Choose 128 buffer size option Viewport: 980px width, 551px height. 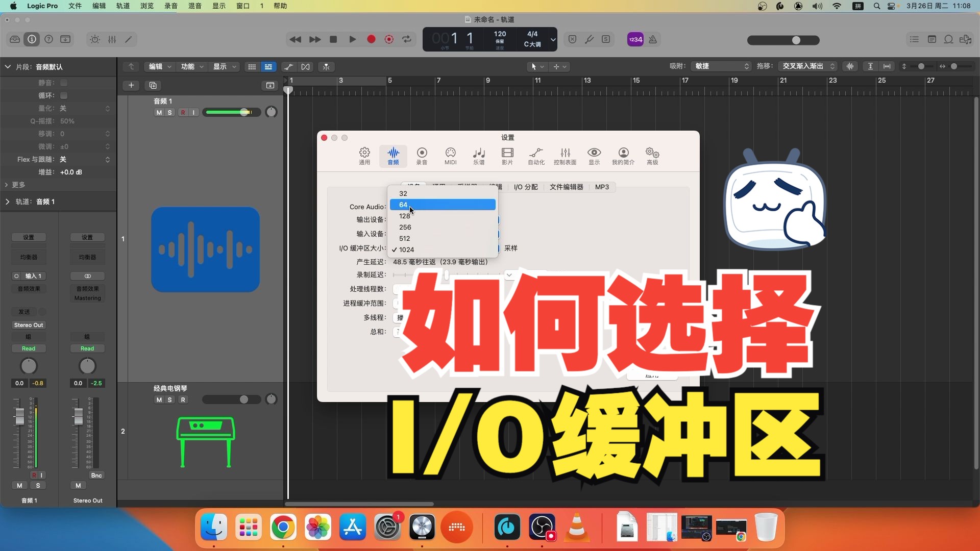(443, 216)
